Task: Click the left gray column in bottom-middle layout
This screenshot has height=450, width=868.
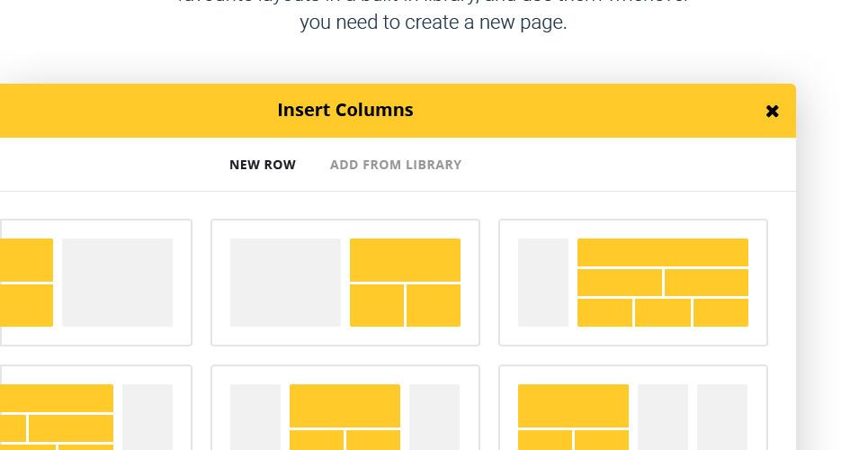Action: click(x=255, y=414)
